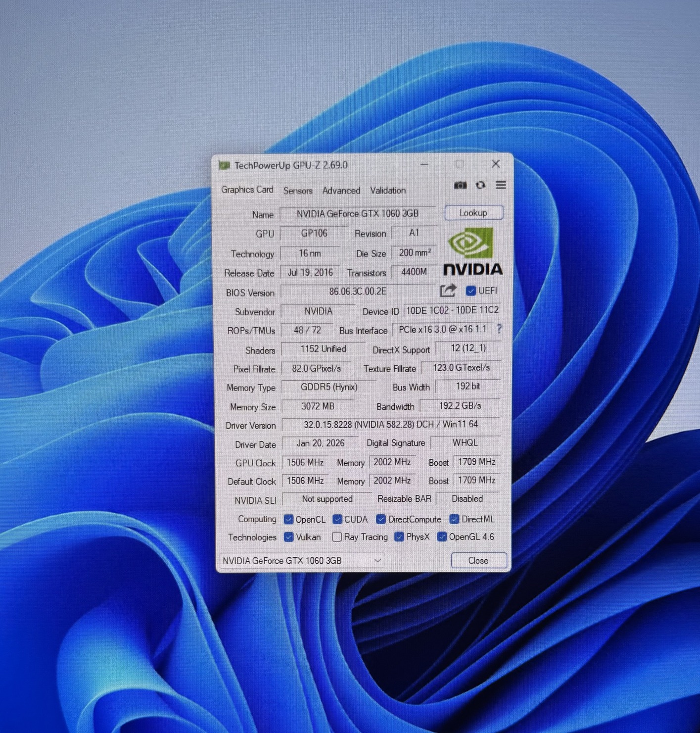The height and width of the screenshot is (733, 700).
Task: Take a screenshot with the camera icon
Action: pos(460,185)
